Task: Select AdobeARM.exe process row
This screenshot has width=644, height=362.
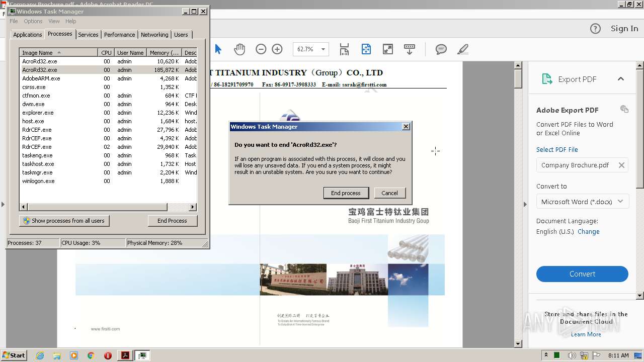Action: [108, 78]
